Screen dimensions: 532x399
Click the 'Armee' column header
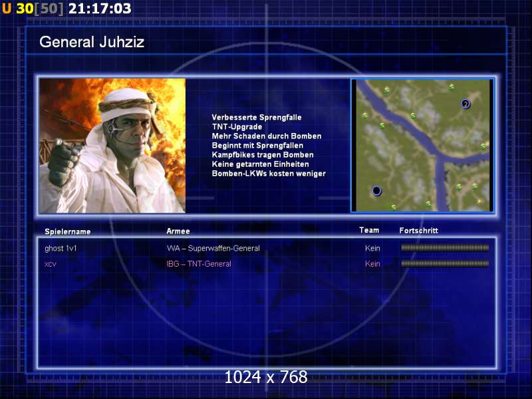[178, 231]
